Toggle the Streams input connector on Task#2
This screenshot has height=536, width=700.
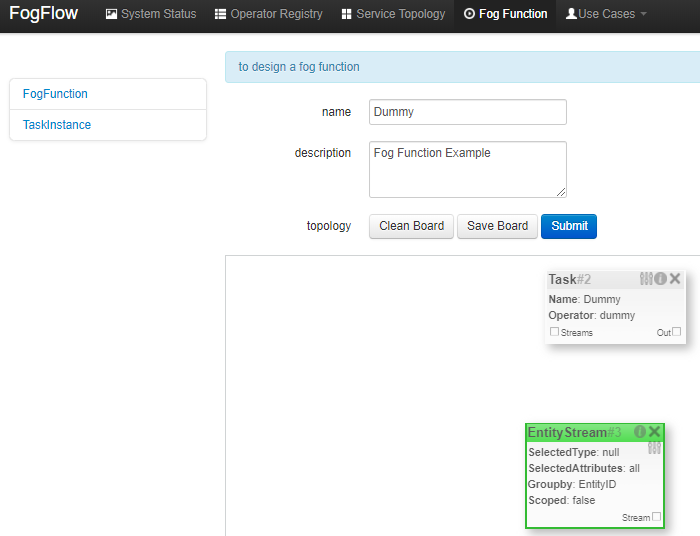[555, 332]
